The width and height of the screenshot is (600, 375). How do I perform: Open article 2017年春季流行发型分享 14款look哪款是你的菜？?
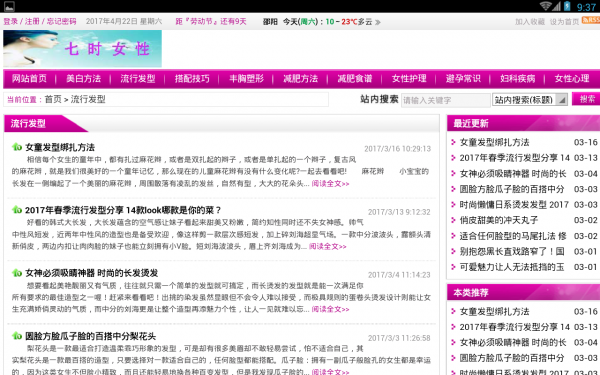[x=123, y=210]
